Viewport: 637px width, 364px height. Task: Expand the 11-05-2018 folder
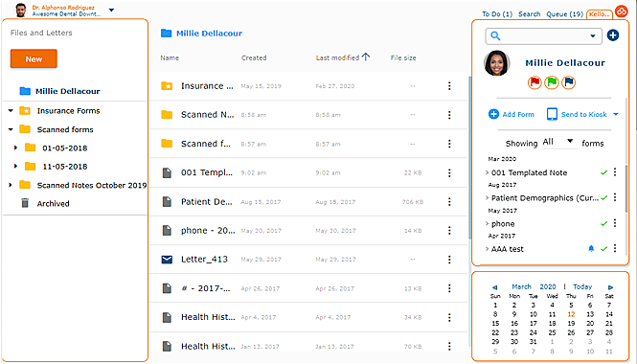[16, 166]
